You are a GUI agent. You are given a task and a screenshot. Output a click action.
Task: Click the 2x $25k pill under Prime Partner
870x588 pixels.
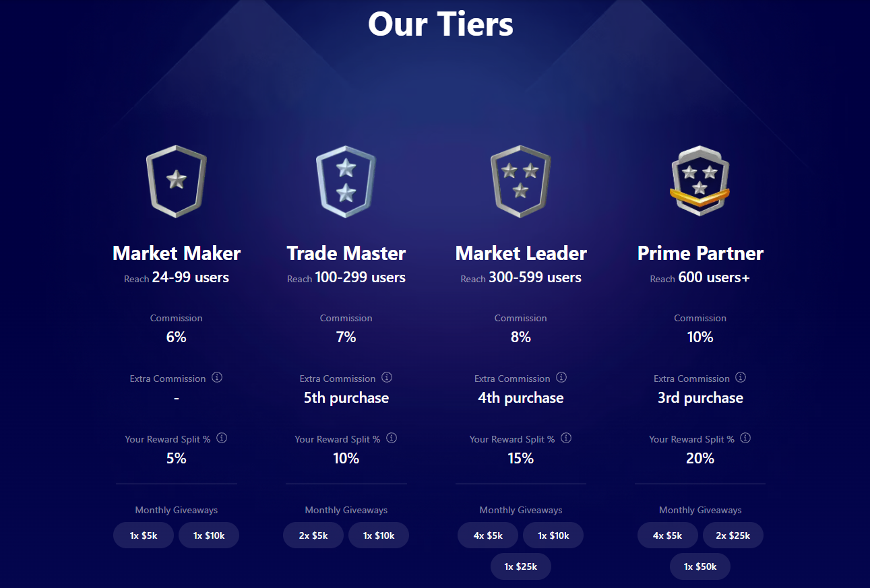733,535
